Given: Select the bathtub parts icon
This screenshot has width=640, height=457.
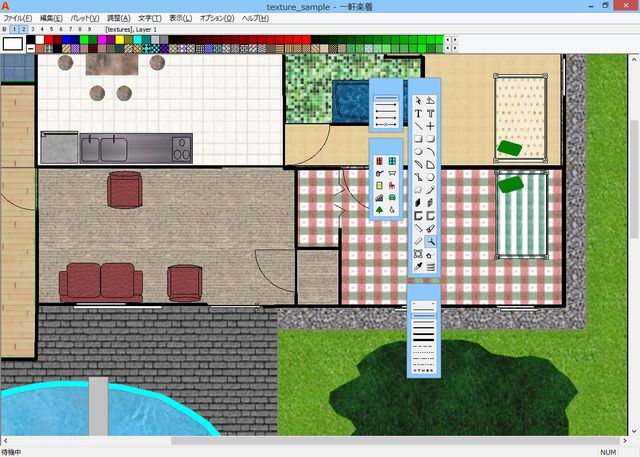Looking at the screenshot, I should (392, 173).
